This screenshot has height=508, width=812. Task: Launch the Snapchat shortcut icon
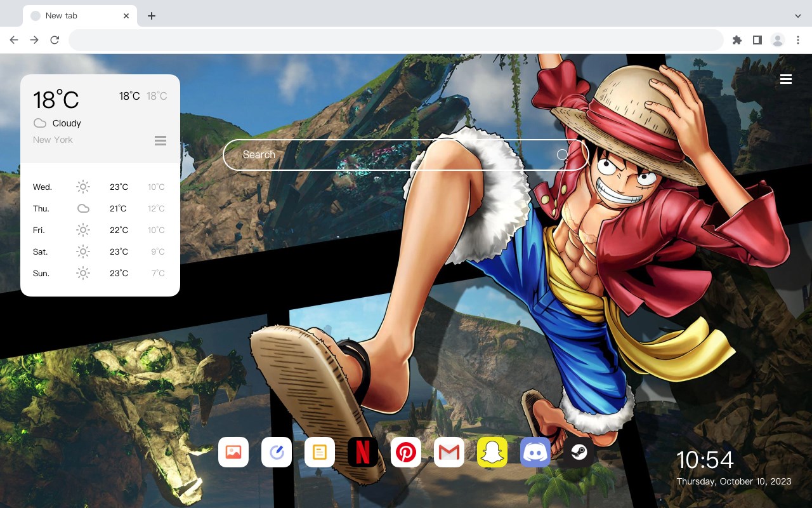[492, 452]
